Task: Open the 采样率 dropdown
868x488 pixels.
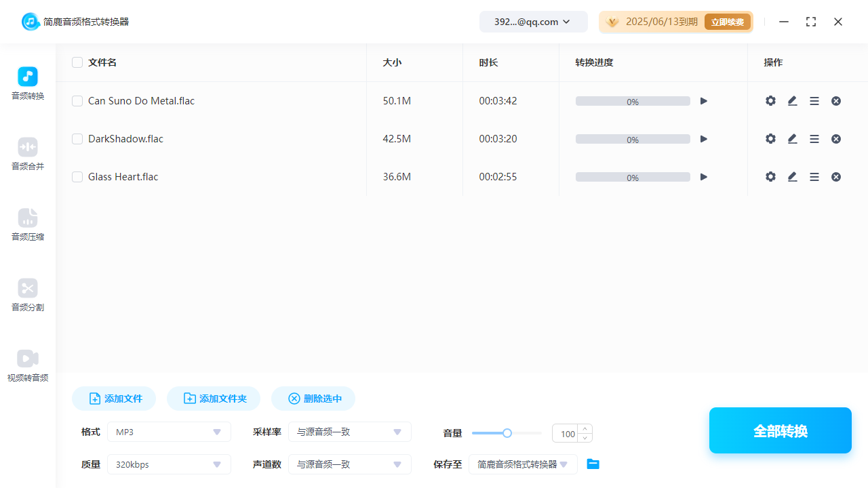Action: [x=349, y=432]
